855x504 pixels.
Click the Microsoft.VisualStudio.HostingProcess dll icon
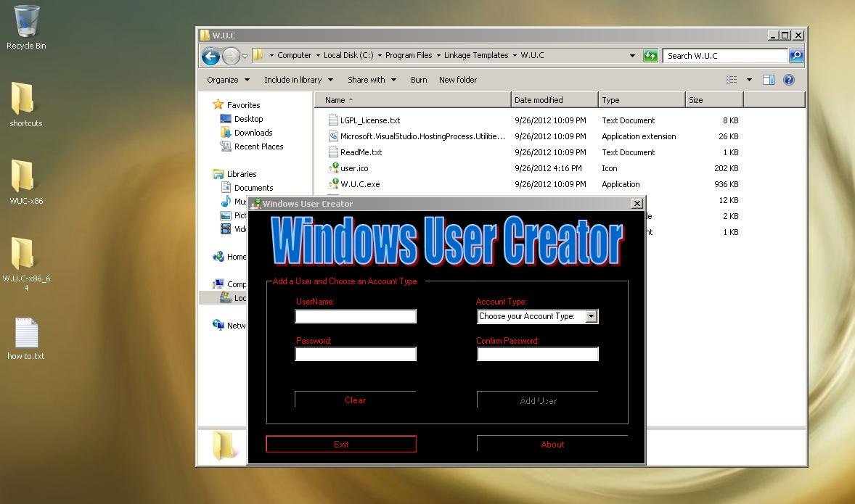[333, 136]
